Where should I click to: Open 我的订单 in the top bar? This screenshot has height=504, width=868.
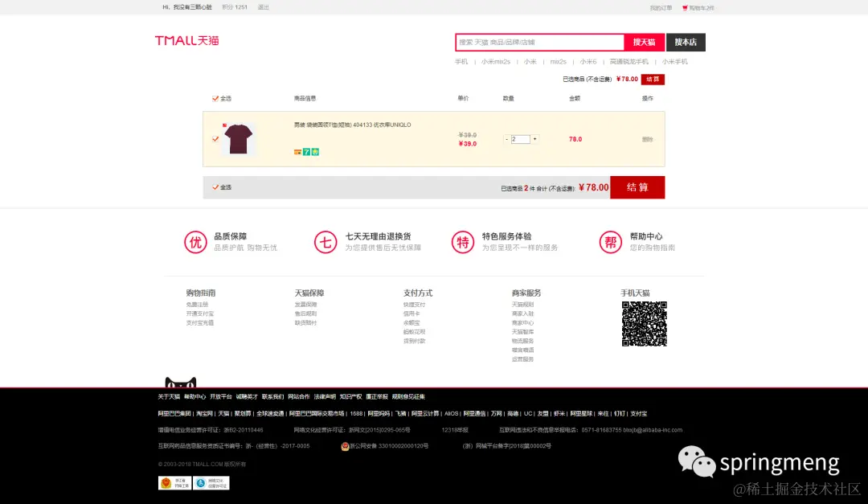(x=661, y=8)
